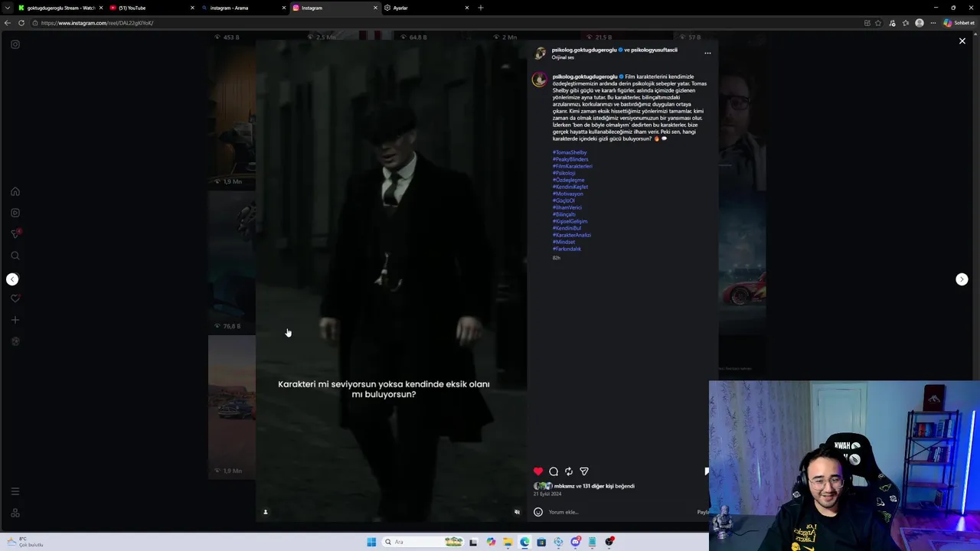Screen dimensions: 980x551
Task: Go to the previous post
Action: pyautogui.click(x=12, y=279)
